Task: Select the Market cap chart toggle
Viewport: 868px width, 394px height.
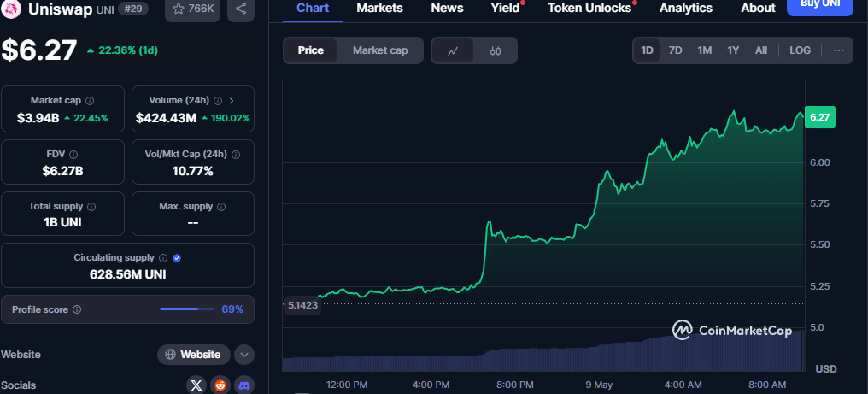Action: tap(380, 50)
